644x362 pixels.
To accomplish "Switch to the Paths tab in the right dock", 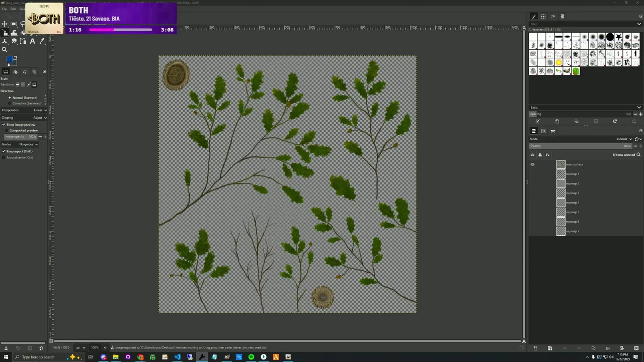I will [553, 131].
